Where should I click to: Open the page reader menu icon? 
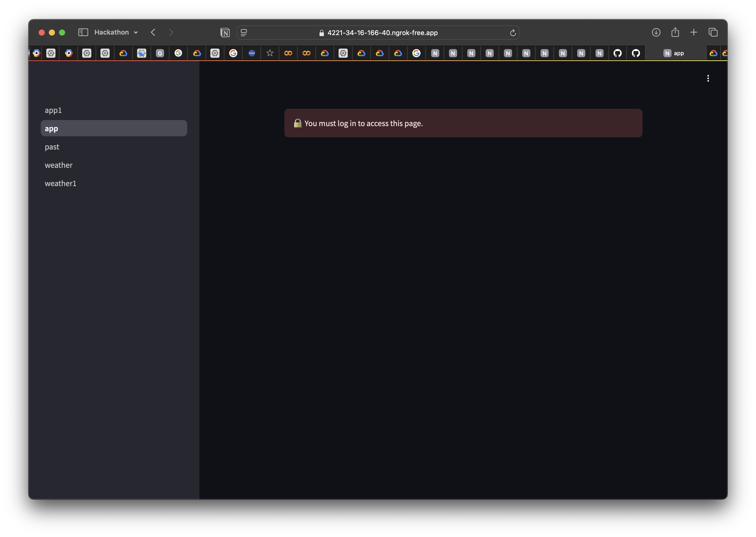[244, 33]
